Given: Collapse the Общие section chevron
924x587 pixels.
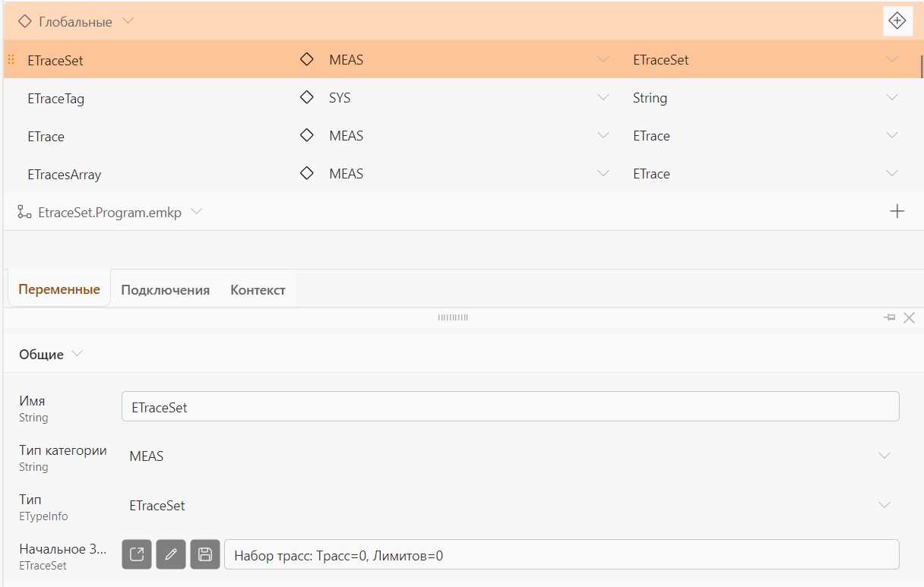Looking at the screenshot, I should coord(77,354).
